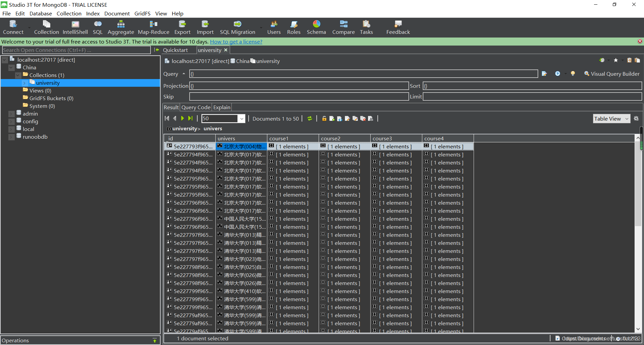644x345 pixels.
Task: Dismiss the trial welcome banner
Action: pyautogui.click(x=640, y=42)
